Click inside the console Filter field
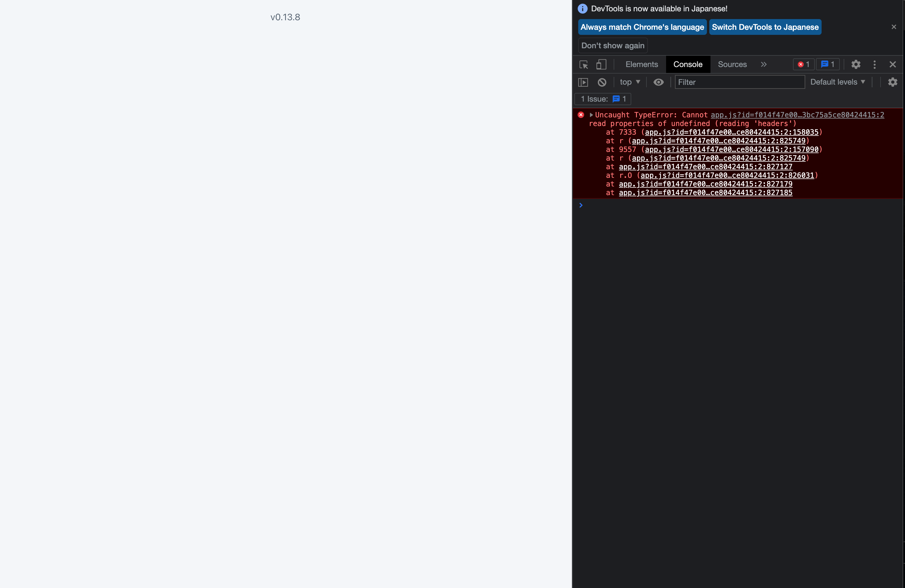The image size is (905, 588). 739,82
